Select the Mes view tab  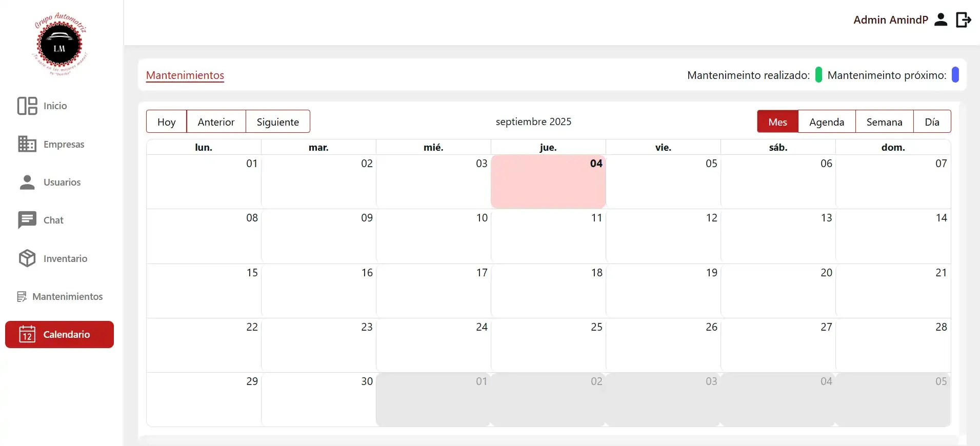(777, 122)
